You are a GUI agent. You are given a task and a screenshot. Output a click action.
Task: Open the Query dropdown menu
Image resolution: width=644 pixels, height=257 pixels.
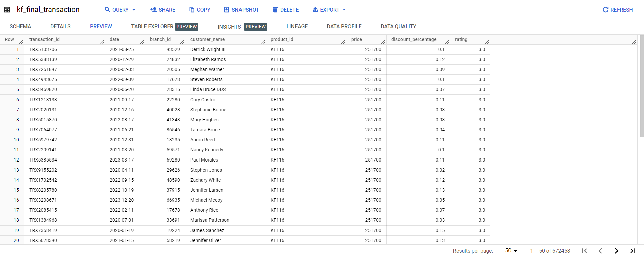[120, 10]
